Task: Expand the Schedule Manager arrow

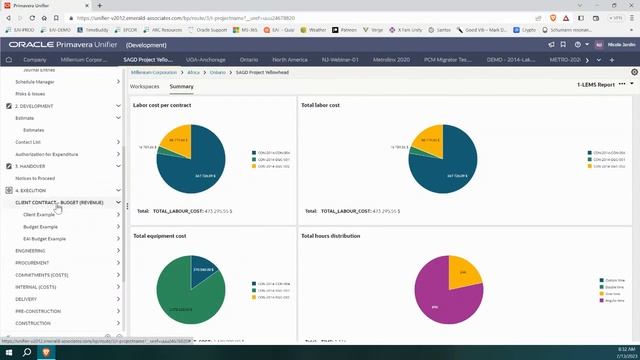Action: [x=118, y=82]
